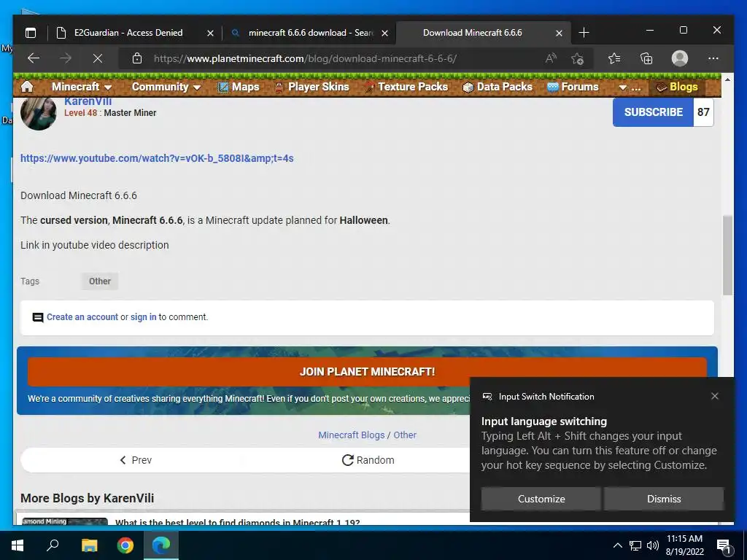Open Data Packs section

tap(498, 87)
